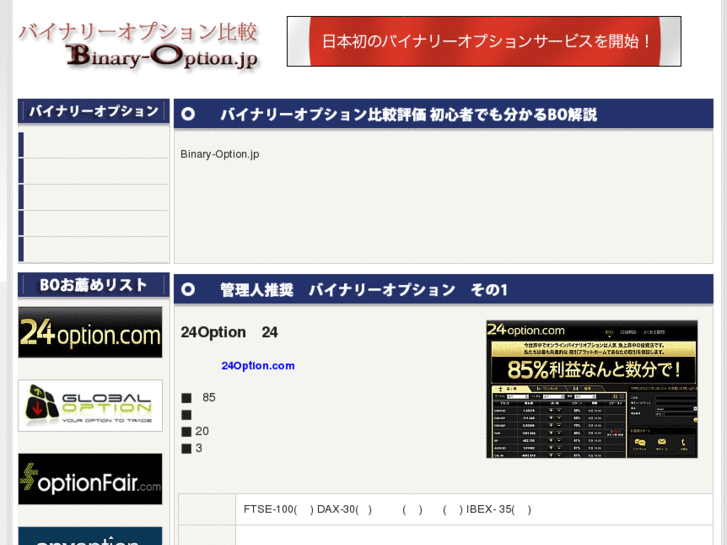Open the partially visible anyoption sidebar banner
This screenshot has width=727, height=545.
coord(90,536)
